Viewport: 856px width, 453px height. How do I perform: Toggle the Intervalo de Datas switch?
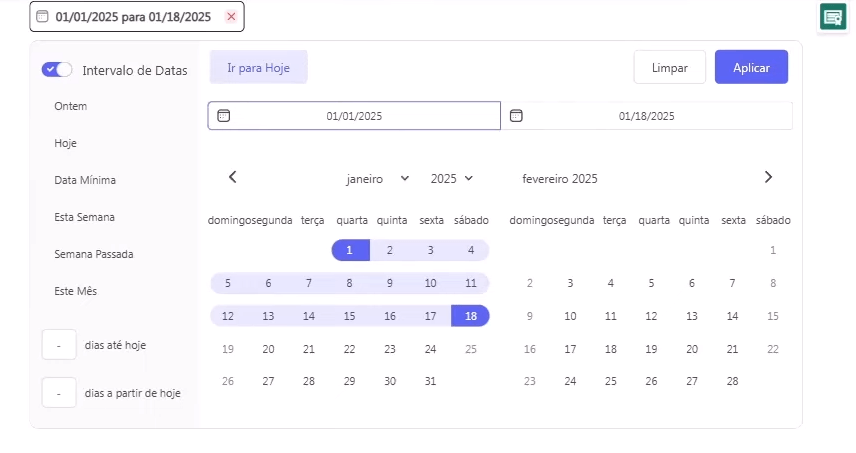57,69
